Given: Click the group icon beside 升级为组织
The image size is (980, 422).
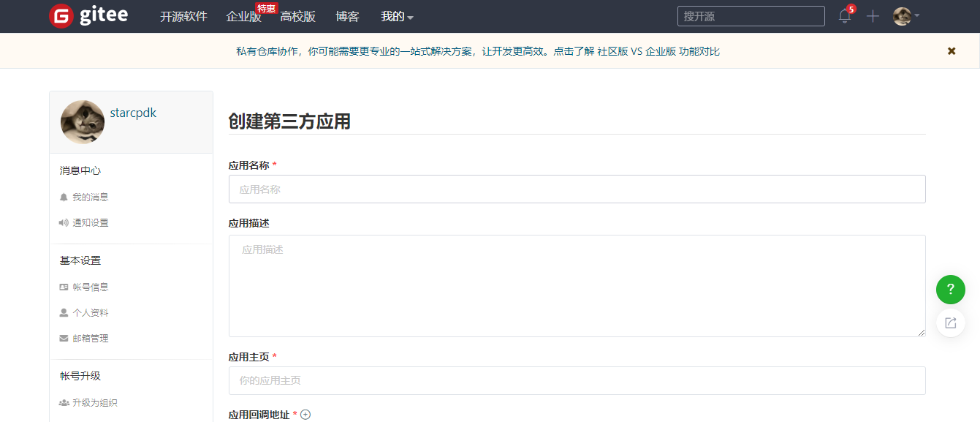Looking at the screenshot, I should pyautogui.click(x=64, y=403).
